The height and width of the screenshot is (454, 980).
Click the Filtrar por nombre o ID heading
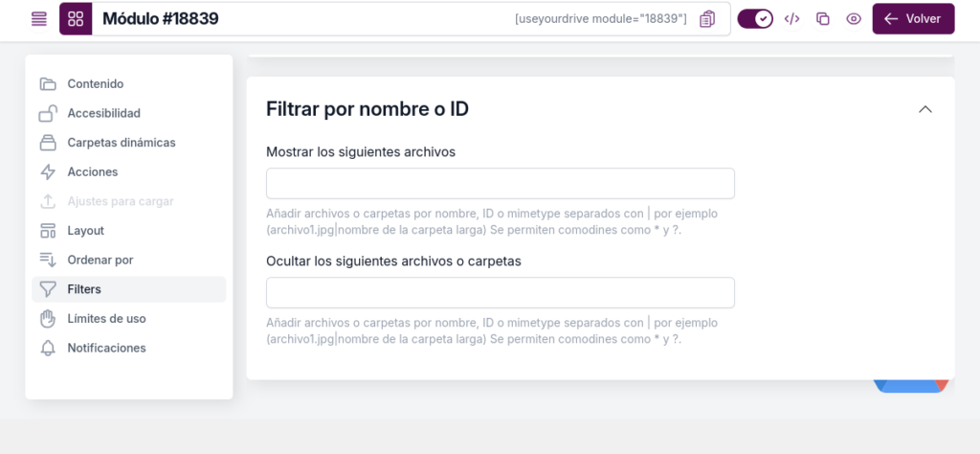367,109
